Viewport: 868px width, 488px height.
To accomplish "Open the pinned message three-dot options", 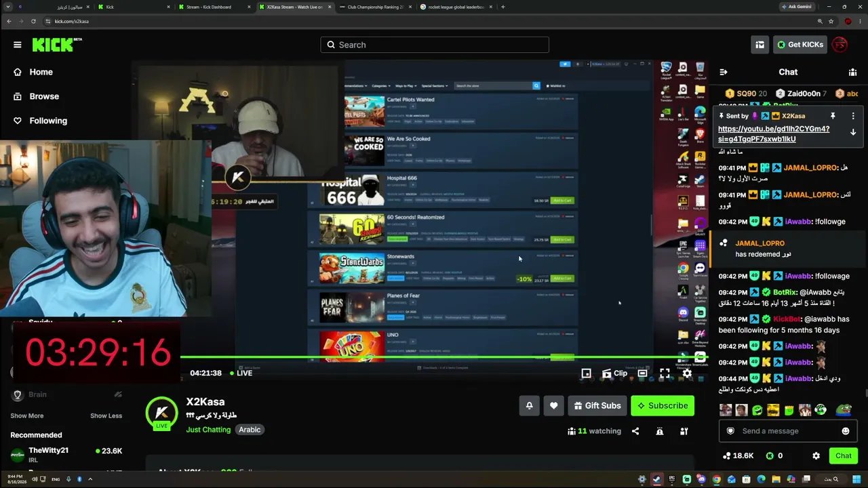I will 853,116.
